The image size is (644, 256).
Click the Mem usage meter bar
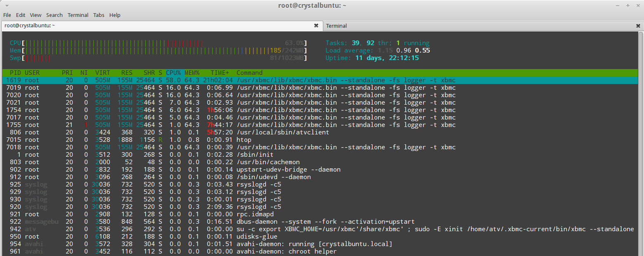[x=159, y=50]
